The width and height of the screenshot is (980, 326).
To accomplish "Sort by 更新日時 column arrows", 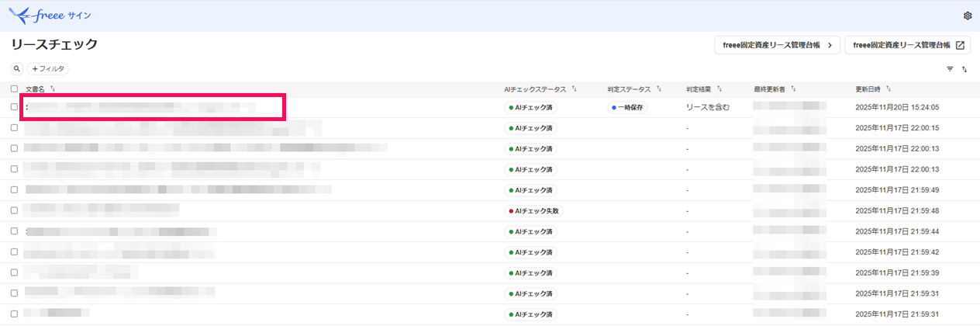I will [x=889, y=89].
